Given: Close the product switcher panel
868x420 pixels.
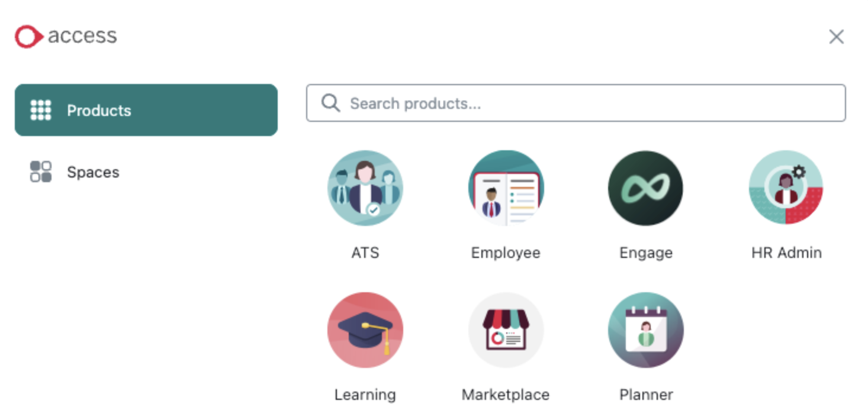Looking at the screenshot, I should (836, 37).
